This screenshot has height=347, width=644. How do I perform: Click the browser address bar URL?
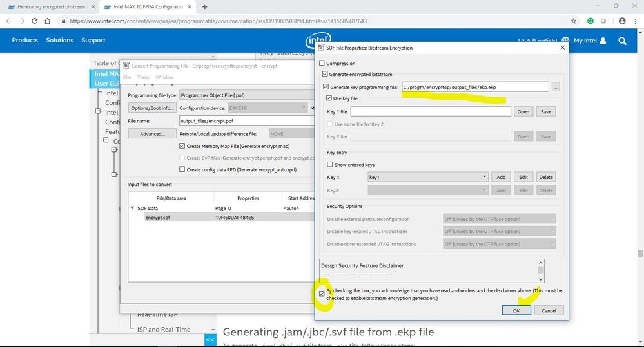click(x=218, y=21)
